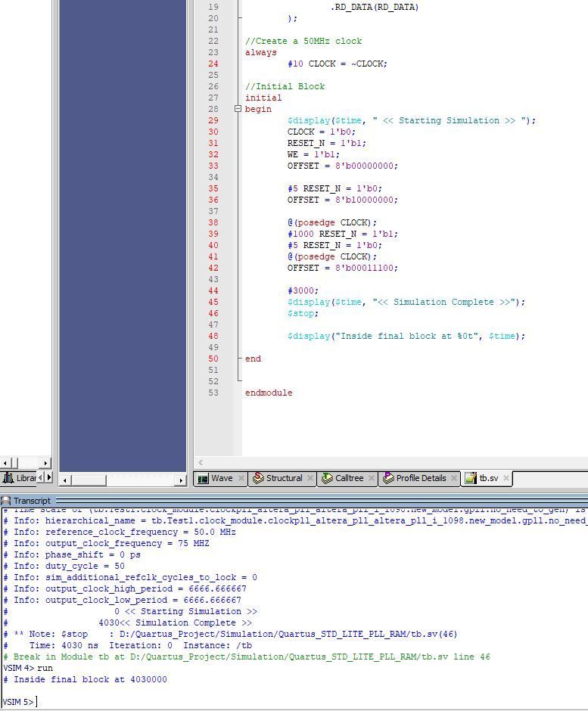Click the 'always' keyword
The width and height of the screenshot is (588, 711).
tap(261, 53)
